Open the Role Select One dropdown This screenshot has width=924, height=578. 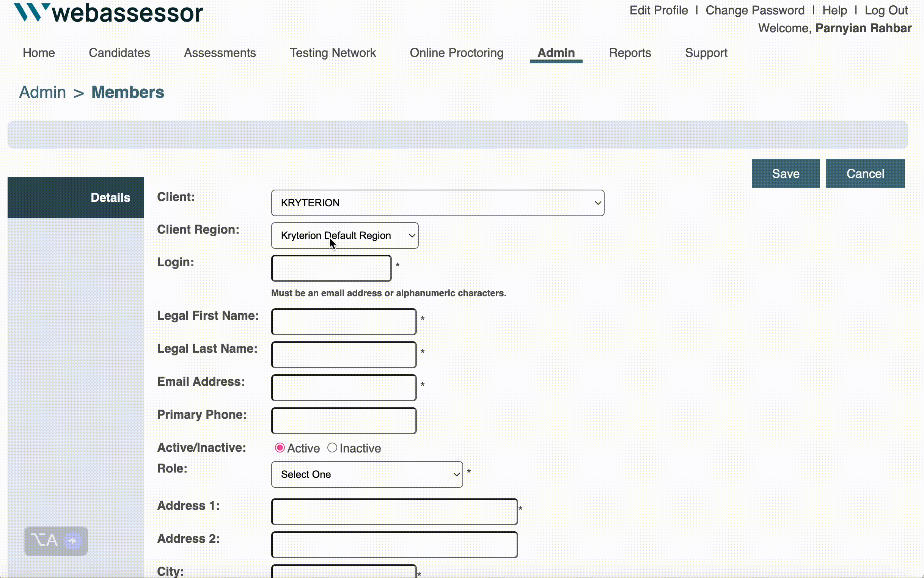click(367, 474)
